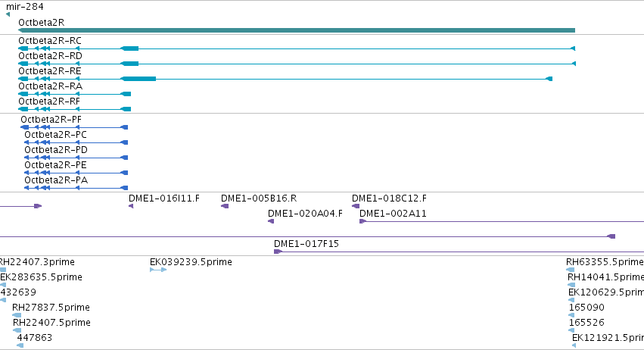Click the mir-284 gene arrow glyph
644x350 pixels.
[8, 14]
